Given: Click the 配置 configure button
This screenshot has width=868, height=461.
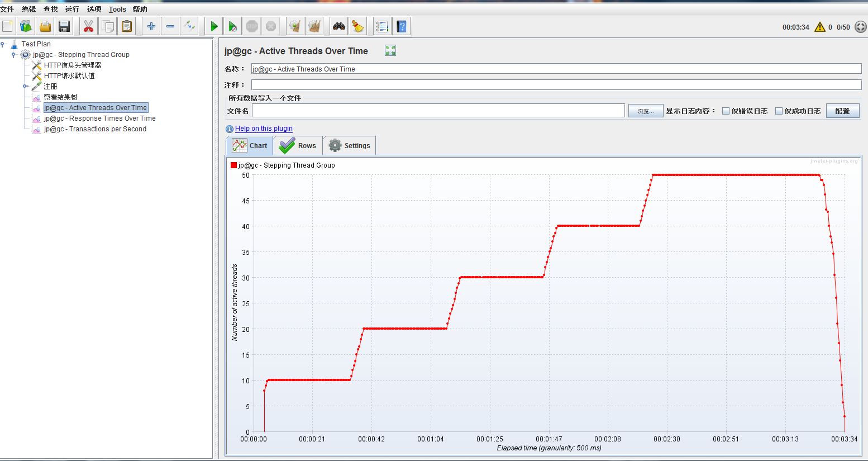Looking at the screenshot, I should point(842,111).
